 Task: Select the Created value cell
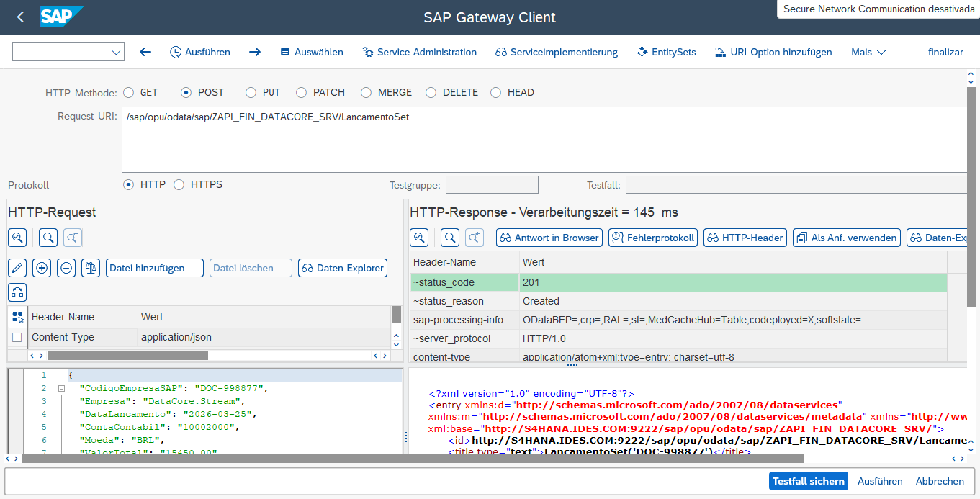[x=733, y=301]
